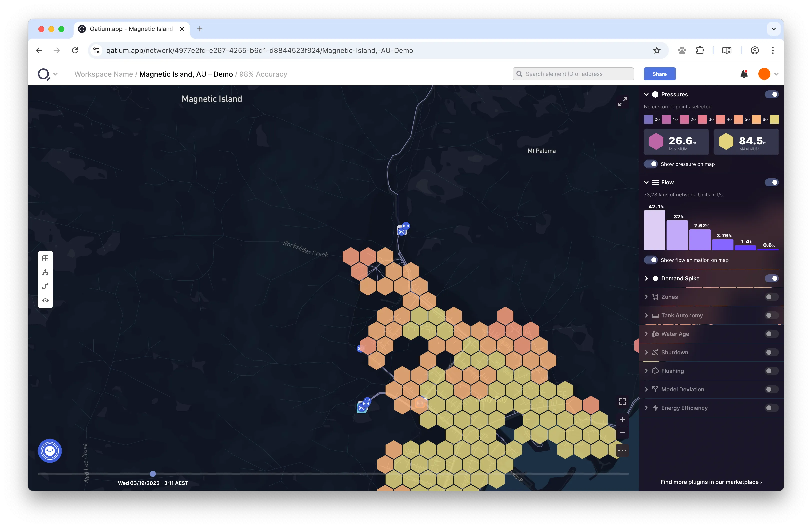Click the fit-to-extent frame icon on the map
The image size is (812, 528).
click(622, 402)
